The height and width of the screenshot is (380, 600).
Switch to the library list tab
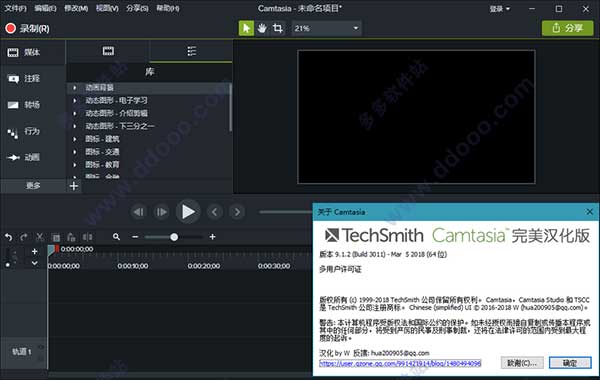tap(191, 51)
